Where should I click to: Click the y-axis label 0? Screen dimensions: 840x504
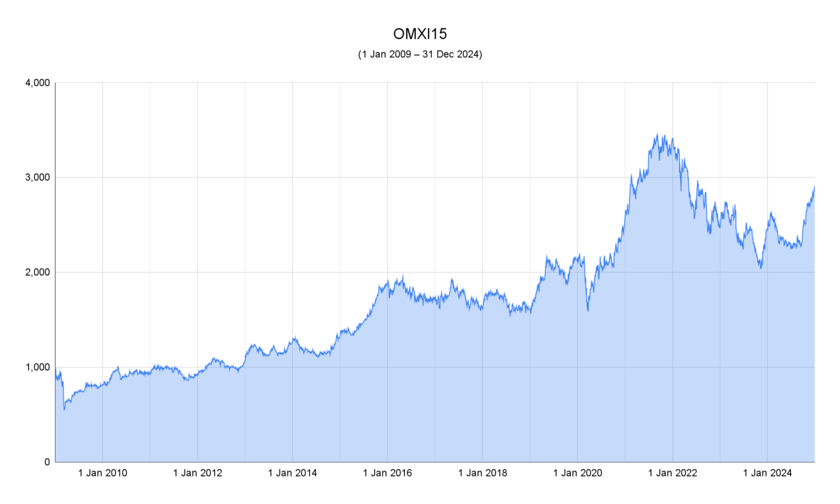click(47, 462)
